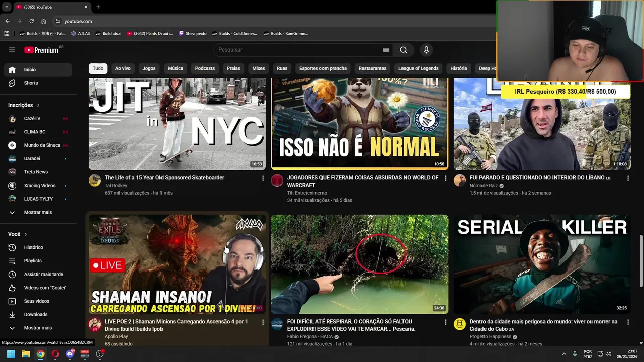The width and height of the screenshot is (644, 362).
Task: Open Tal Rodkey channel avatar
Action: [95, 180]
